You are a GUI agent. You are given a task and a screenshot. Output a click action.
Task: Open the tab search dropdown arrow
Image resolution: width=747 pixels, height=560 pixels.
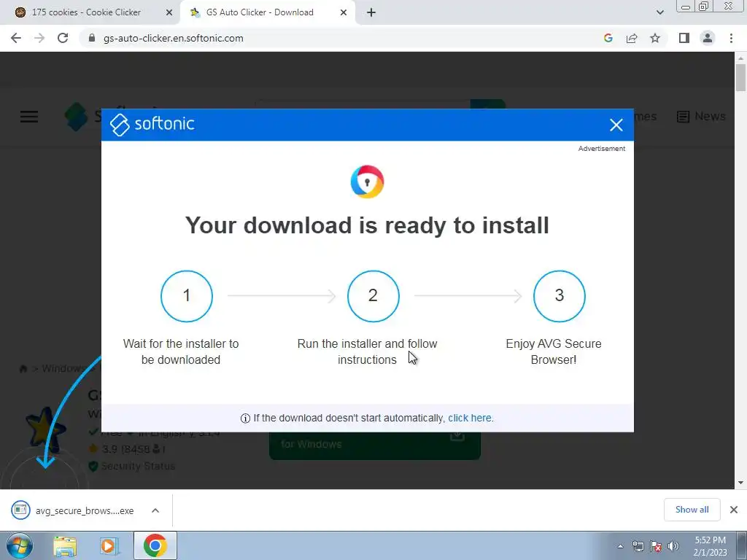pos(659,12)
